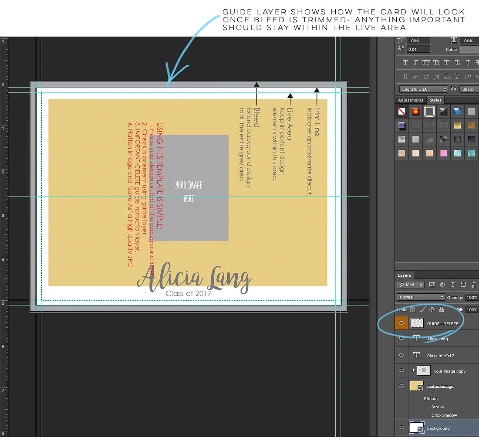This screenshot has height=448, width=479.
Task: Click the baseline shift 0 pt field
Action: pyautogui.click(x=418, y=49)
